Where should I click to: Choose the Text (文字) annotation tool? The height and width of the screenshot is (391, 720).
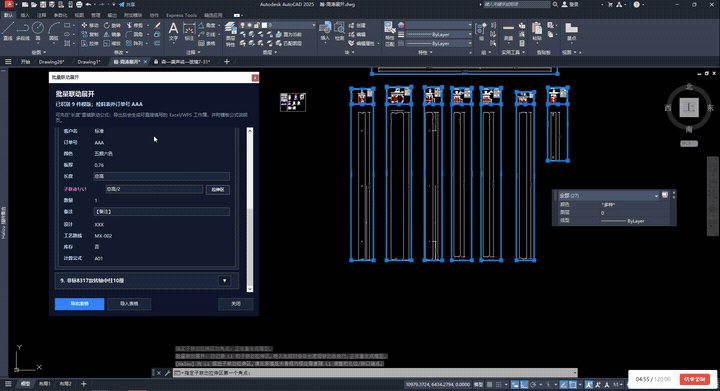click(173, 31)
